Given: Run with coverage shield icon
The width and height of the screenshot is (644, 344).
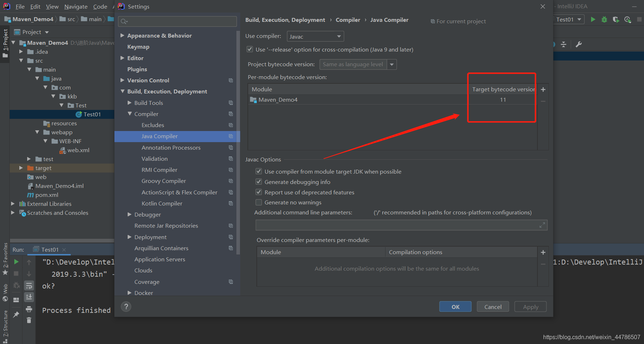Looking at the screenshot, I should (x=616, y=20).
